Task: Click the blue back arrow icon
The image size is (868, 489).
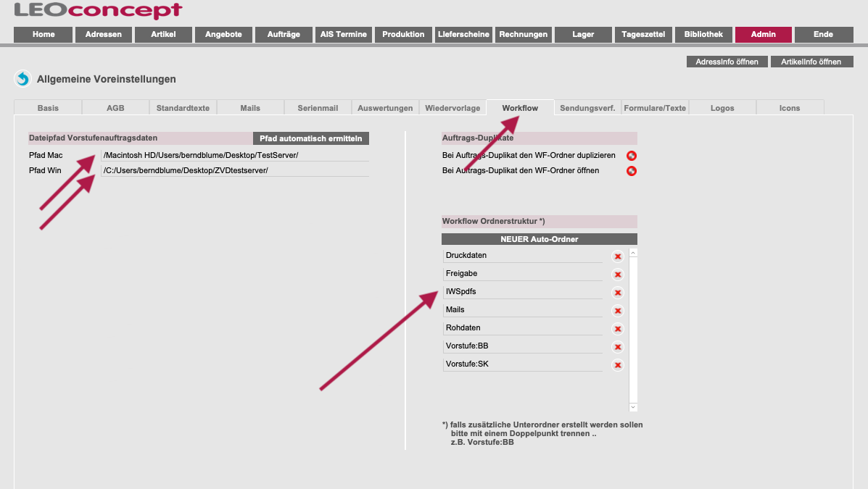Action: coord(22,79)
